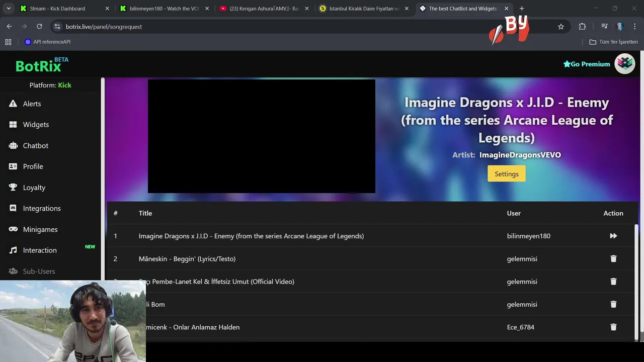Go back to the previous page
Viewport: 644px width, 362px height.
point(9,27)
